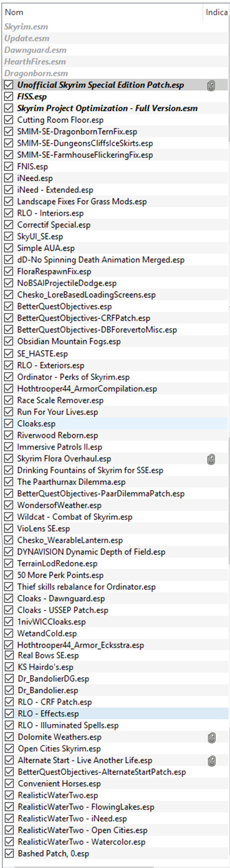Viewport: 230px width, 868px height.
Task: Select Drinking Fountains of Skyrim for SSE.esp
Action: click(90, 470)
